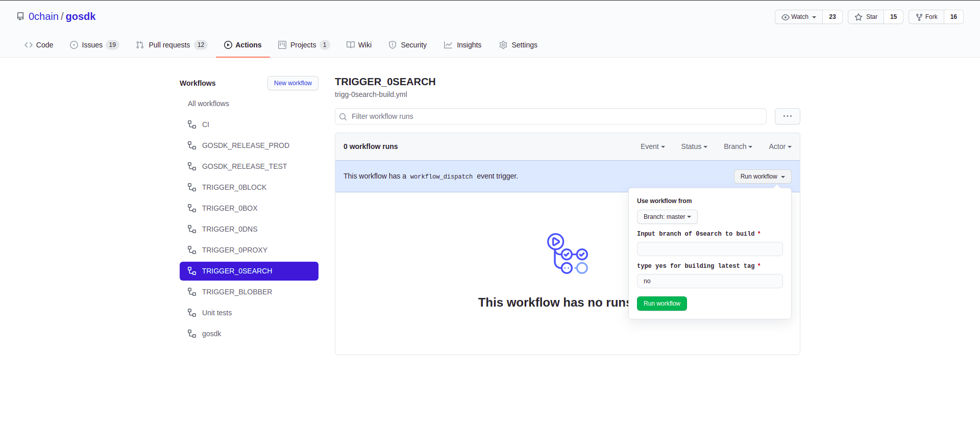Viewport: 980px width, 427px height.
Task: Select the Unit tests workflow
Action: click(249, 313)
